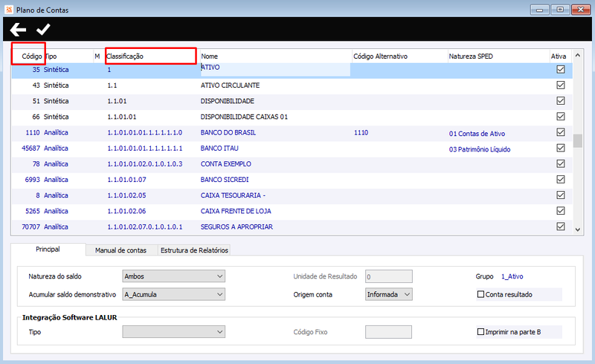595x364 pixels.
Task: Click the scrollbar up arrow
Action: point(578,55)
